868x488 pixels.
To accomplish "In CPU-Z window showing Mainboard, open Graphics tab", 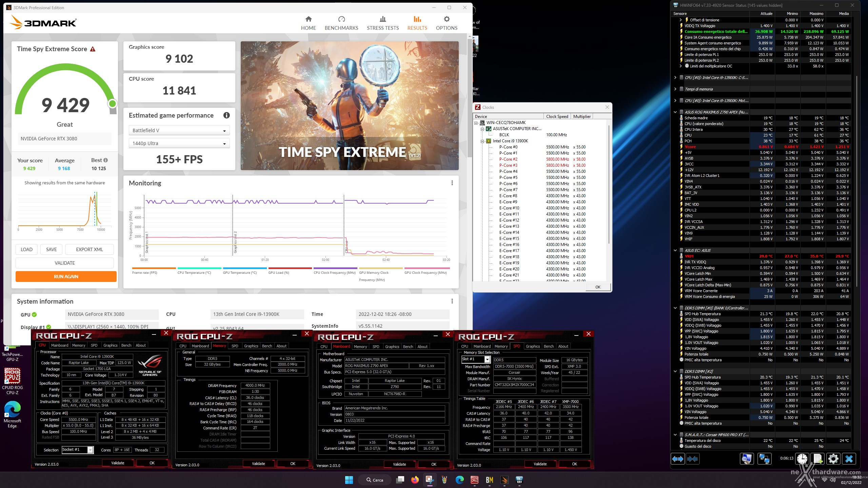I will pyautogui.click(x=392, y=347).
